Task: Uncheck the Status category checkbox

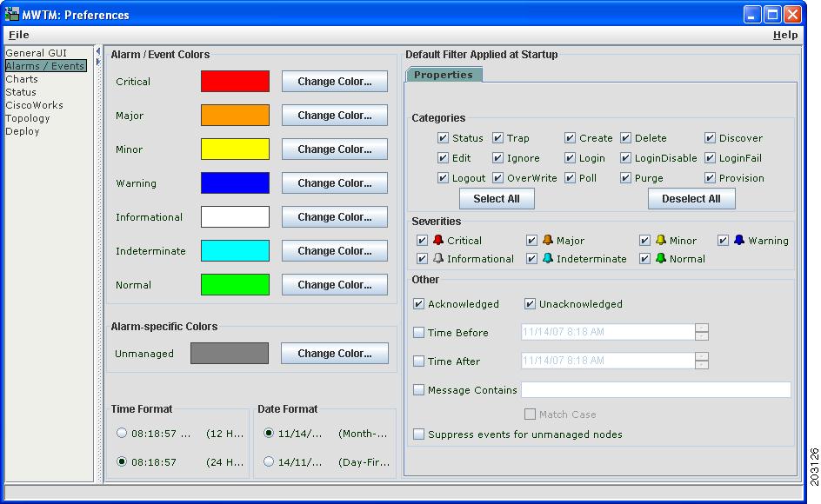Action: point(443,138)
